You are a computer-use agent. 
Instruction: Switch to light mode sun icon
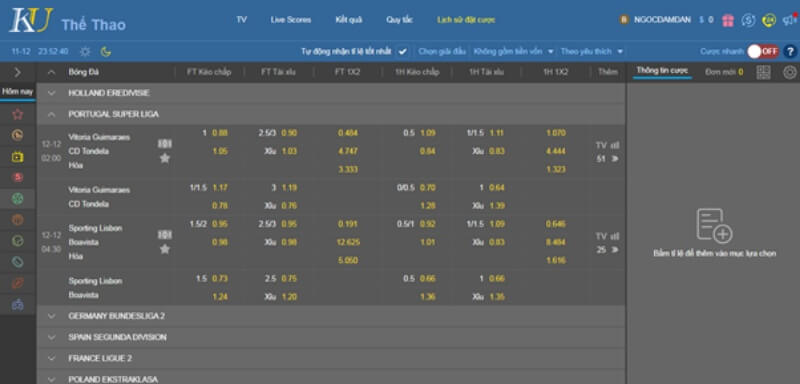pyautogui.click(x=85, y=52)
